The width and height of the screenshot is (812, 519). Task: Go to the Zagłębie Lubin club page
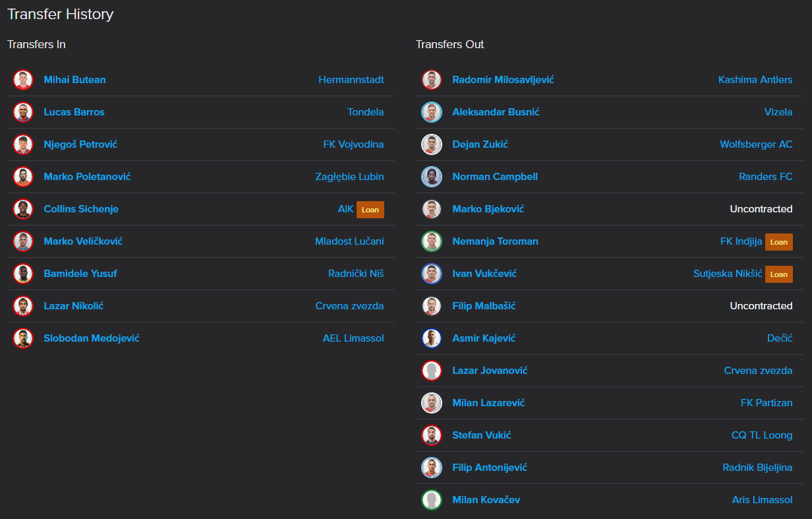(349, 177)
